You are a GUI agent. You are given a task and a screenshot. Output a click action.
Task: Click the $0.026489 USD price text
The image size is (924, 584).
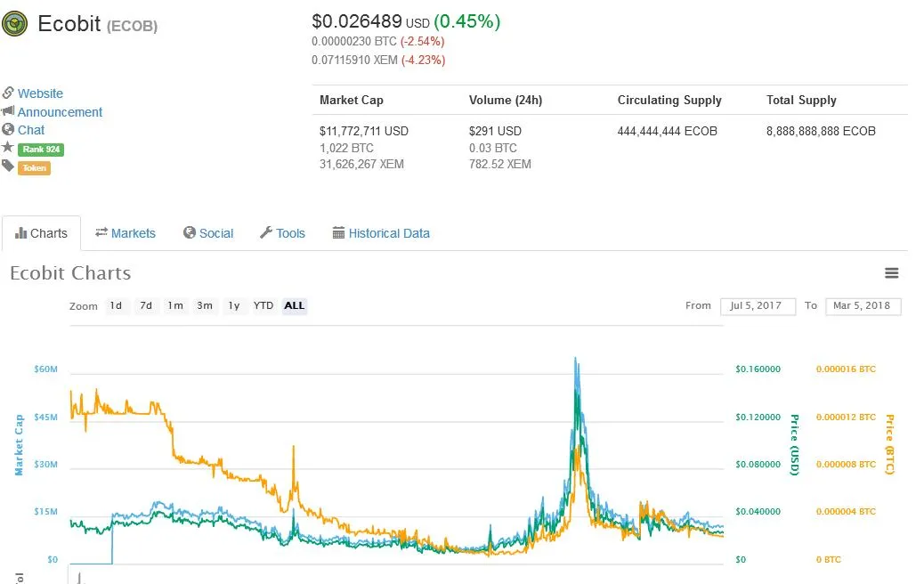[370, 21]
